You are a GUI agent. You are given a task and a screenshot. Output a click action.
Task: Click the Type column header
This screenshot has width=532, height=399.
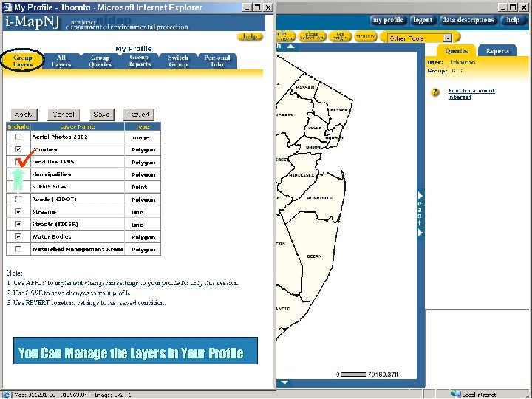(x=143, y=126)
